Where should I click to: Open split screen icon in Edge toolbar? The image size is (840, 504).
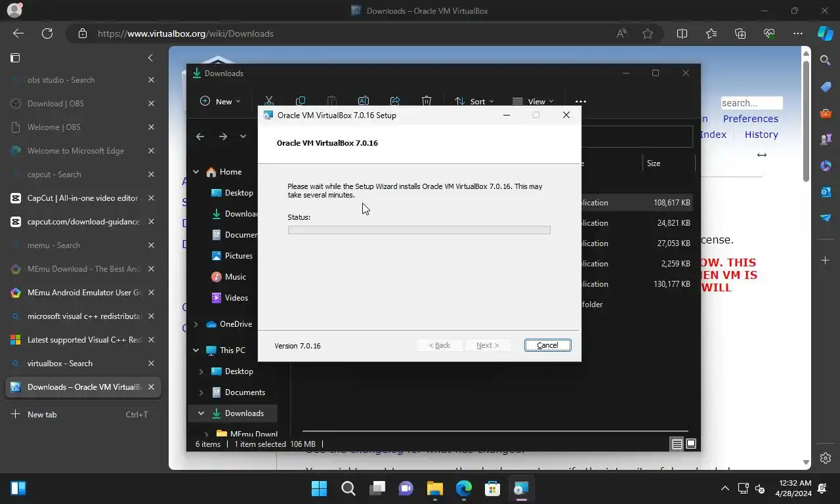tap(682, 33)
